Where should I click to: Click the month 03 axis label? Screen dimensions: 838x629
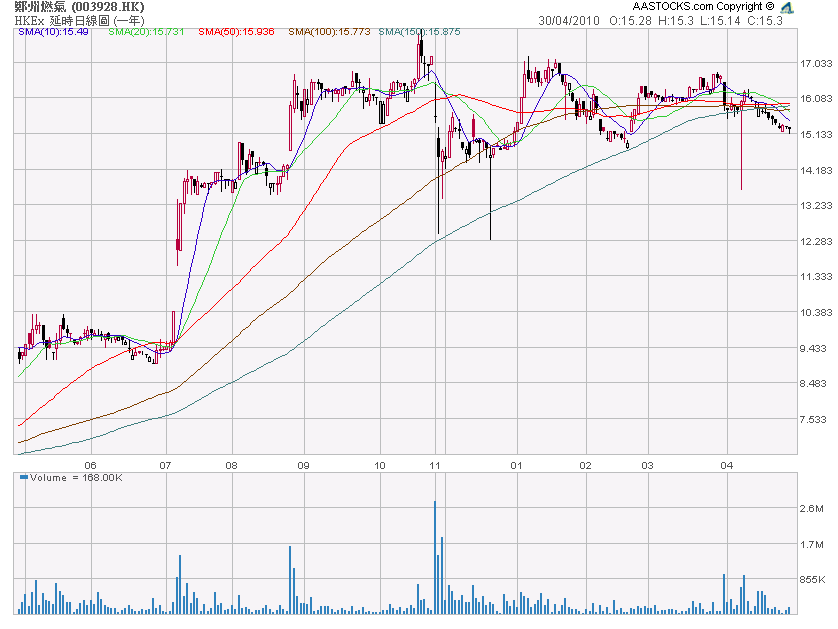click(x=647, y=465)
